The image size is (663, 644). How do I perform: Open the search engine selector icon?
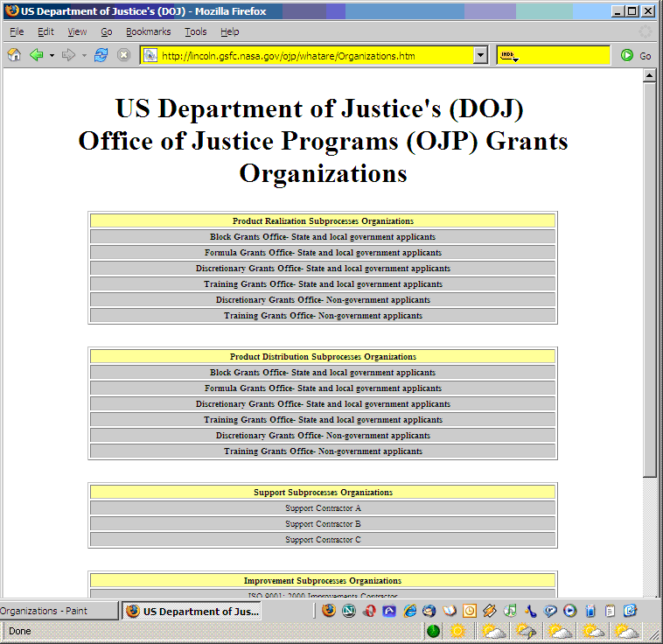point(509,55)
